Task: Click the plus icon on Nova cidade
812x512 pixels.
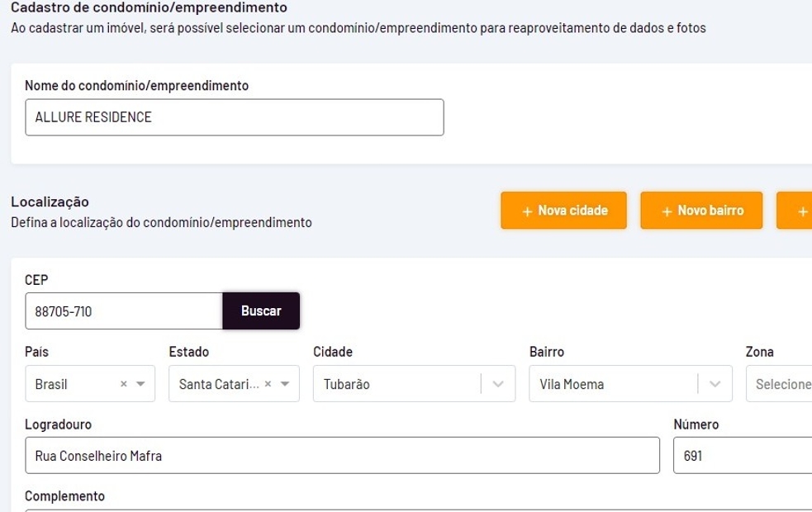Action: click(x=527, y=211)
